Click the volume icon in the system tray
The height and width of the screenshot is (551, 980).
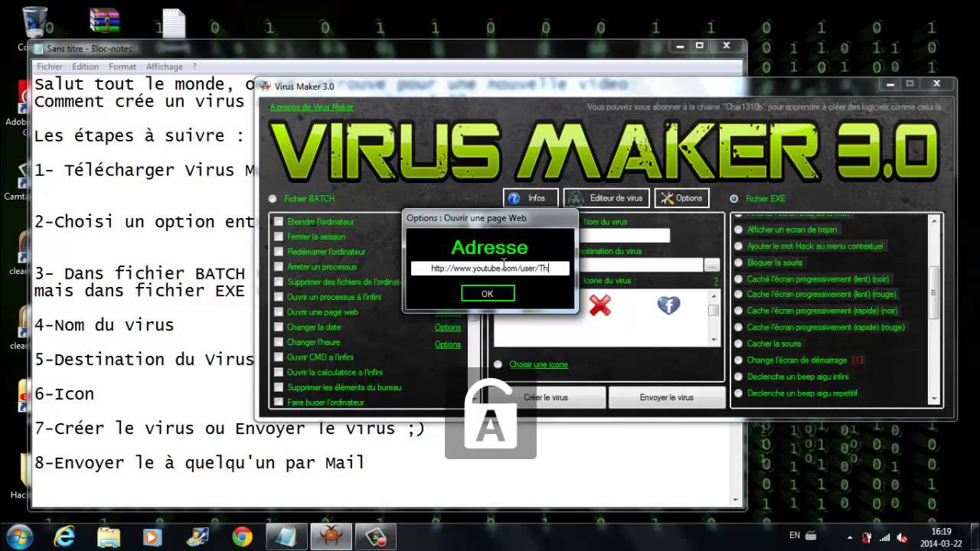coord(902,536)
